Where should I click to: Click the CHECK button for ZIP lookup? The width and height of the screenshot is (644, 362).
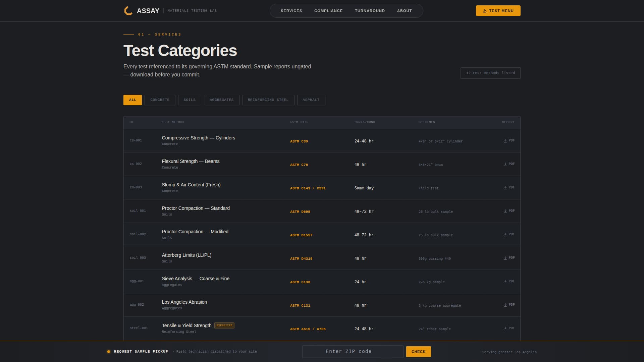click(x=418, y=351)
